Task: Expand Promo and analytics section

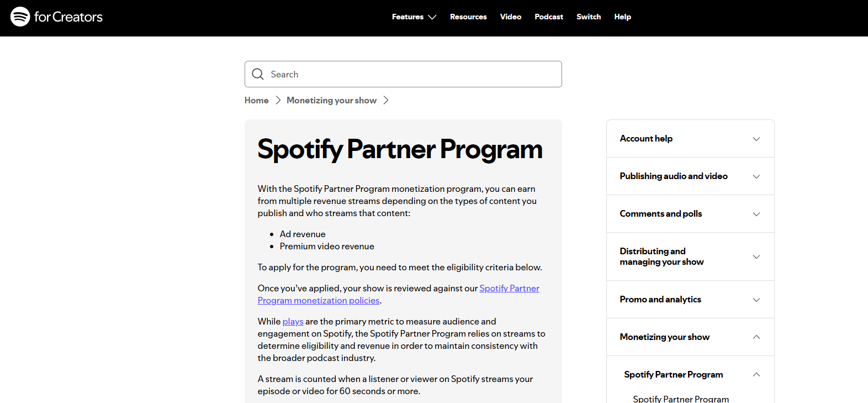Action: pyautogui.click(x=690, y=300)
